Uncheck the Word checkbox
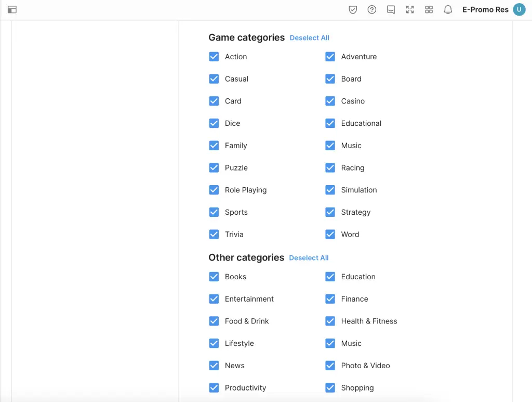This screenshot has height=402, width=532. [330, 234]
